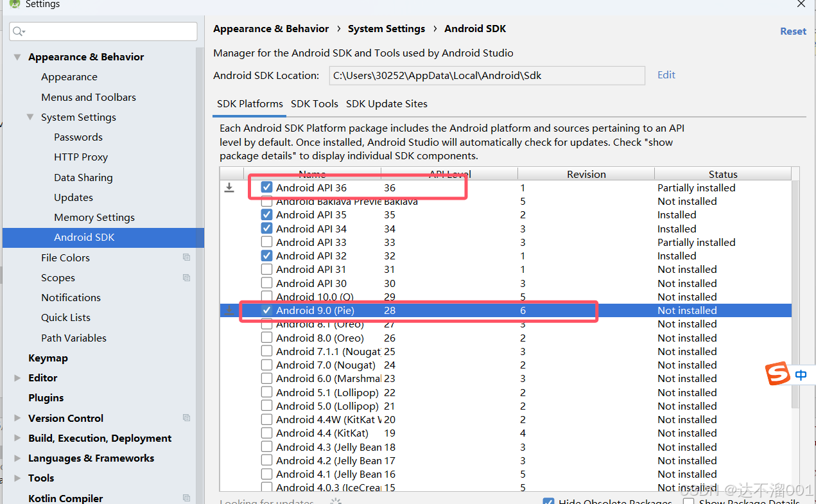Click the search magnifier icon in settings search
This screenshot has width=816, height=504.
(18, 31)
